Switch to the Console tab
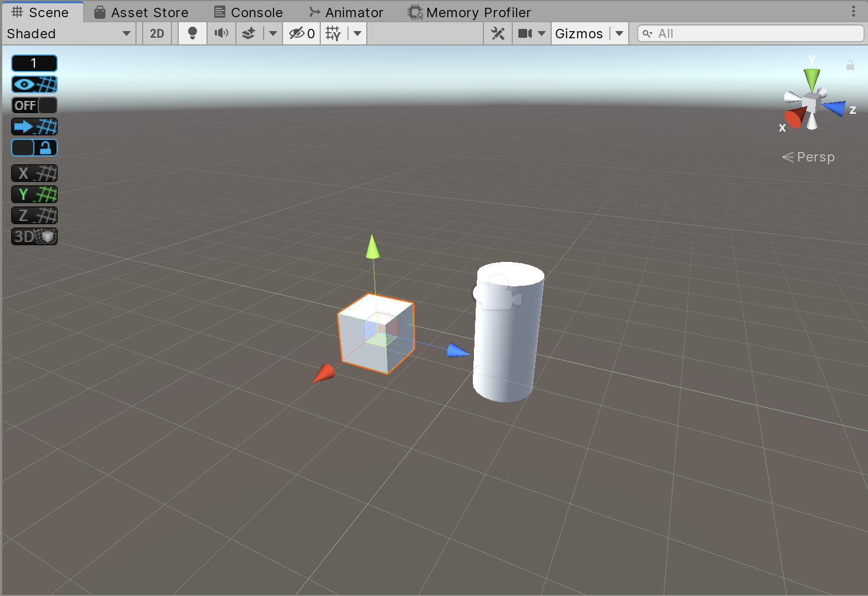This screenshot has width=868, height=596. pyautogui.click(x=249, y=12)
